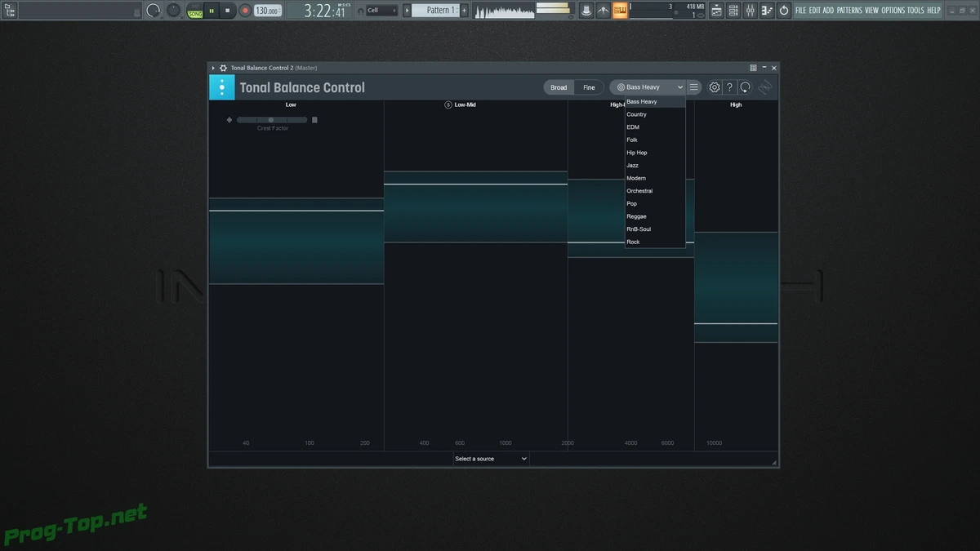The image size is (980, 551).
Task: Switch to Fine view
Action: [589, 87]
